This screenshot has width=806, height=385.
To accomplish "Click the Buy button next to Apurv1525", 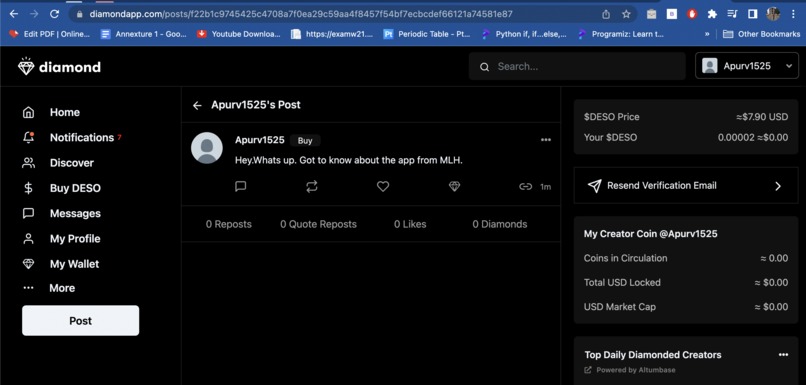I will pyautogui.click(x=305, y=140).
